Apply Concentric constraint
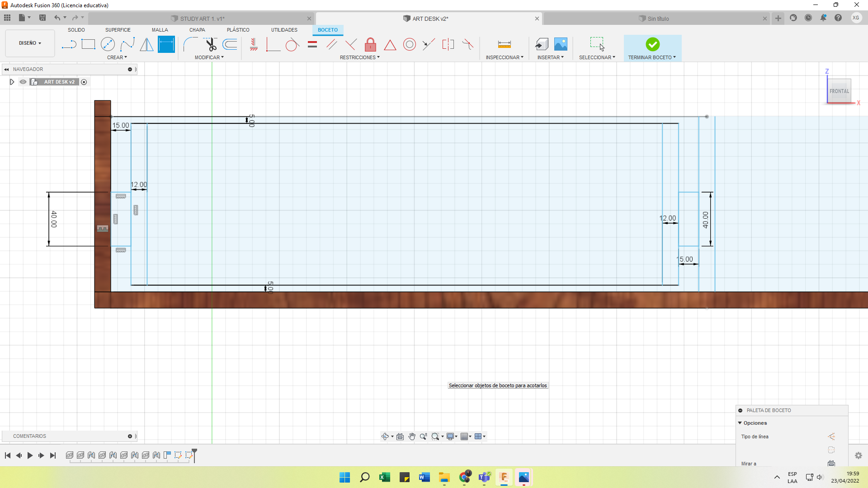This screenshot has width=868, height=488. pyautogui.click(x=410, y=44)
